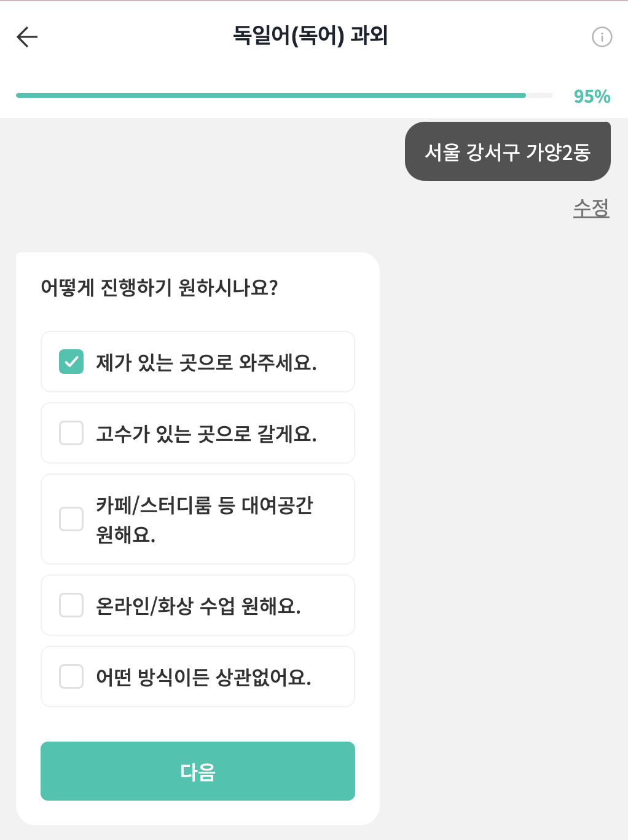Uncheck the '제가 있는 곳으로 와주세요' checkbox
Screen dimensions: 628x840
71,362
